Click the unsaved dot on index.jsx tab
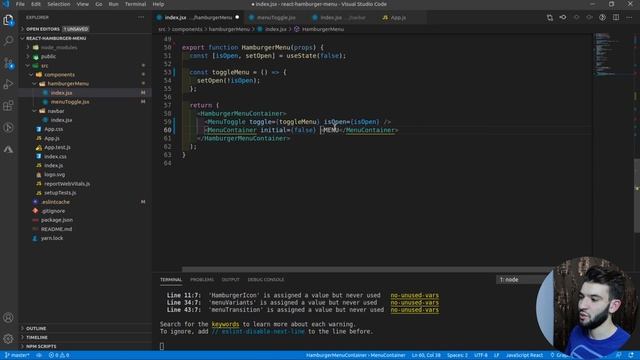 (237, 18)
